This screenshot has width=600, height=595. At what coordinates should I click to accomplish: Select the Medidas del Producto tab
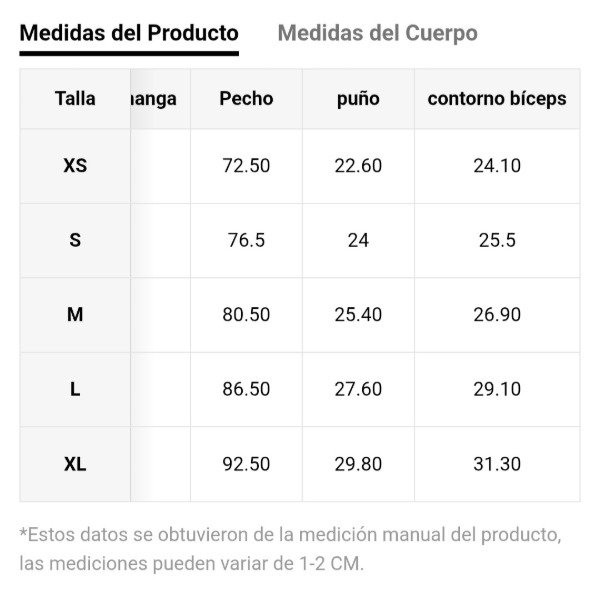click(x=129, y=33)
